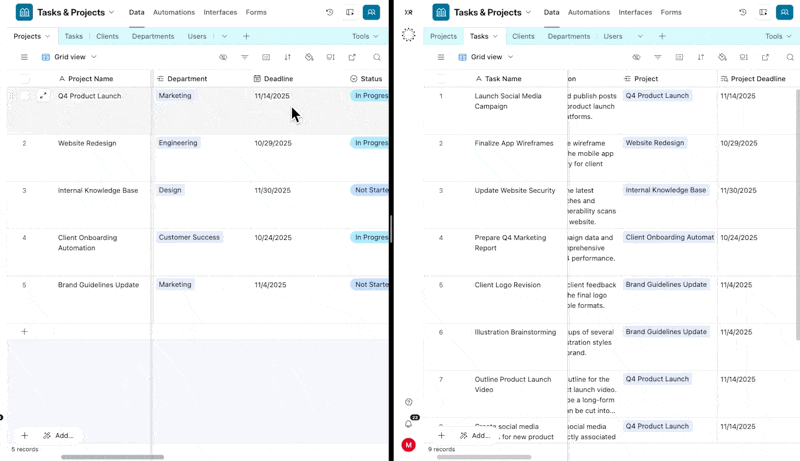
Task: Open search in right window toolbar
Action: (x=790, y=57)
